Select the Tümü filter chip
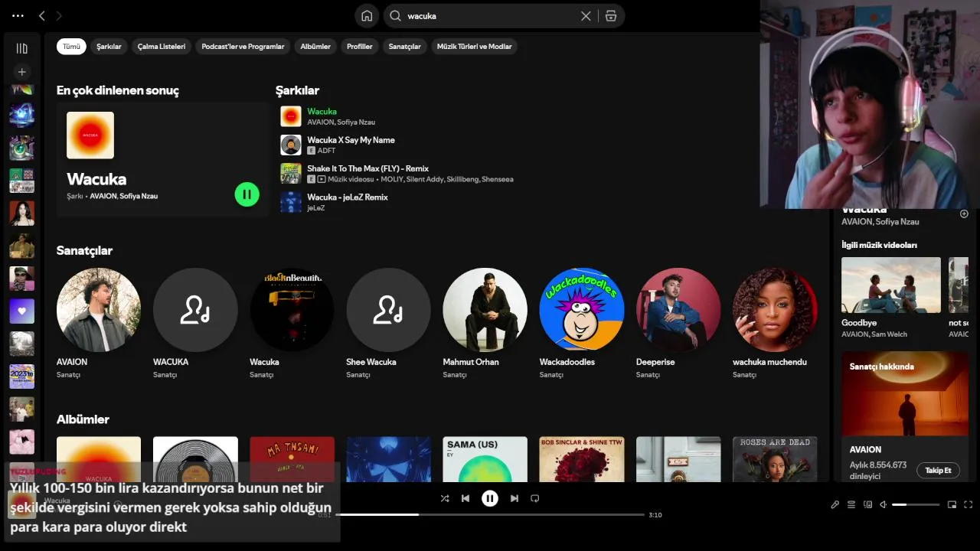The image size is (980, 551). (71, 47)
